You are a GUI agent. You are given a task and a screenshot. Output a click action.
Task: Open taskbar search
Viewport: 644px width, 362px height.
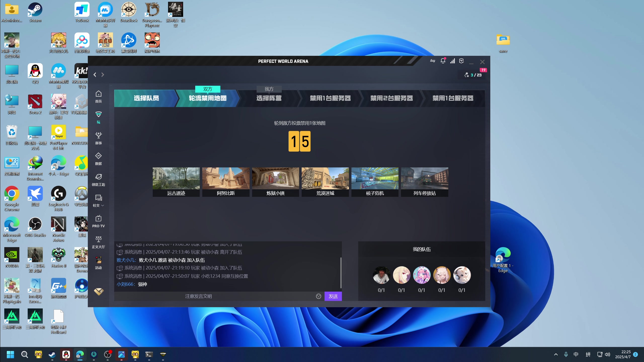[x=24, y=354]
